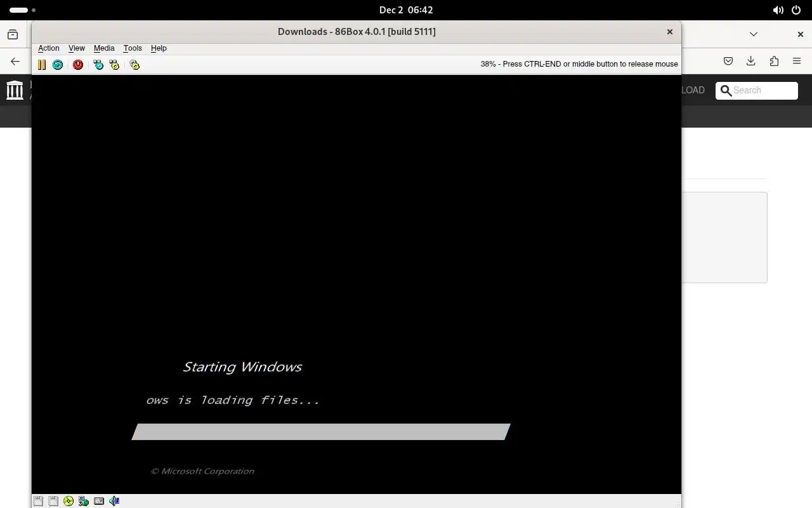Send Ctrl+Alt+Del via toolbar icon
The width and height of the screenshot is (812, 508).
click(98, 64)
